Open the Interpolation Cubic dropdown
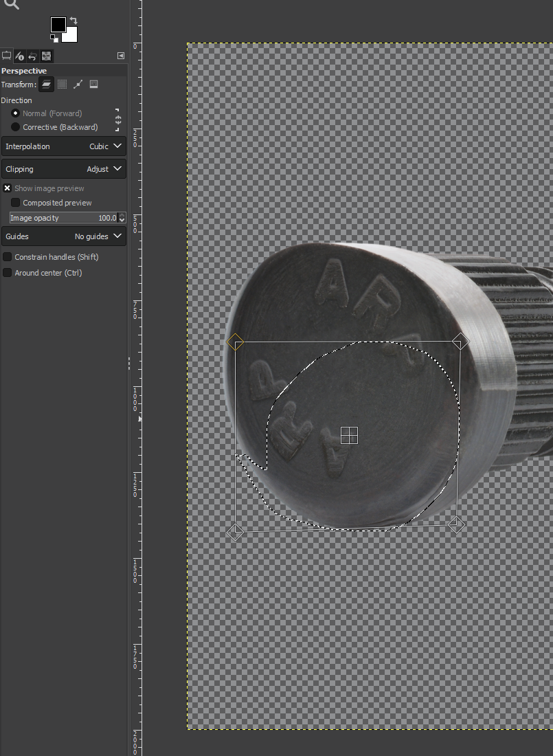 [64, 146]
